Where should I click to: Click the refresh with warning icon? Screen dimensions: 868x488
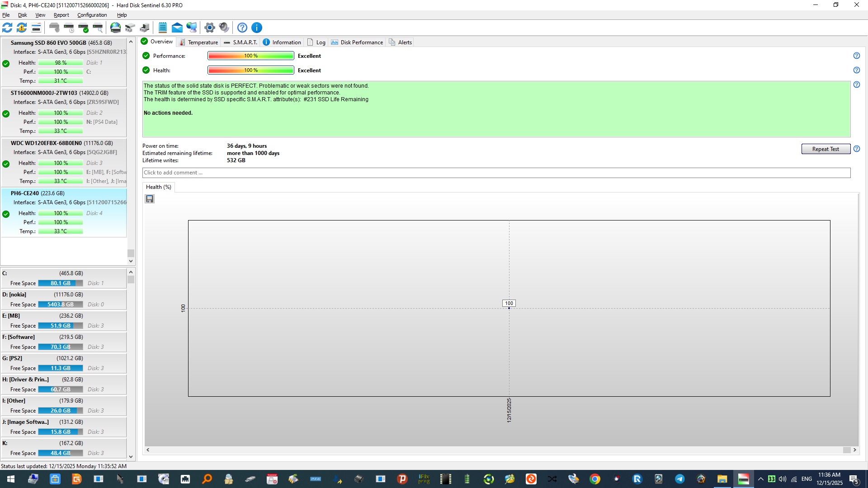pos(22,28)
